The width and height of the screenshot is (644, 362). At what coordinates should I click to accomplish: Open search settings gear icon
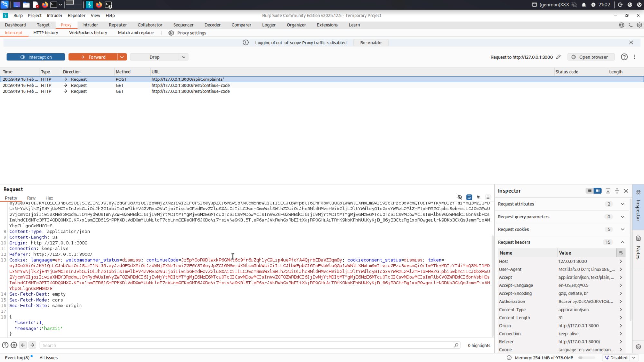tap(14, 345)
